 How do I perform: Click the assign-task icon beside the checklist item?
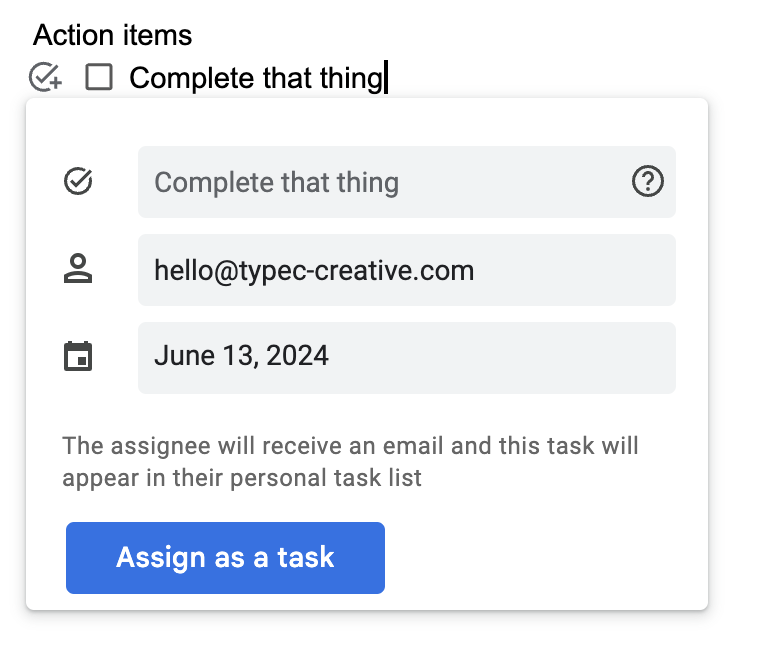[45, 77]
